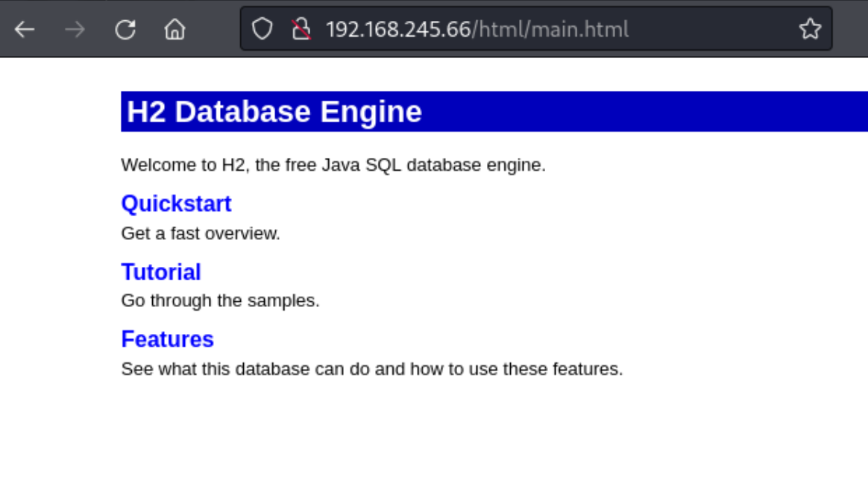Open the Quickstart link
This screenshot has height=495, width=868.
pyautogui.click(x=176, y=204)
